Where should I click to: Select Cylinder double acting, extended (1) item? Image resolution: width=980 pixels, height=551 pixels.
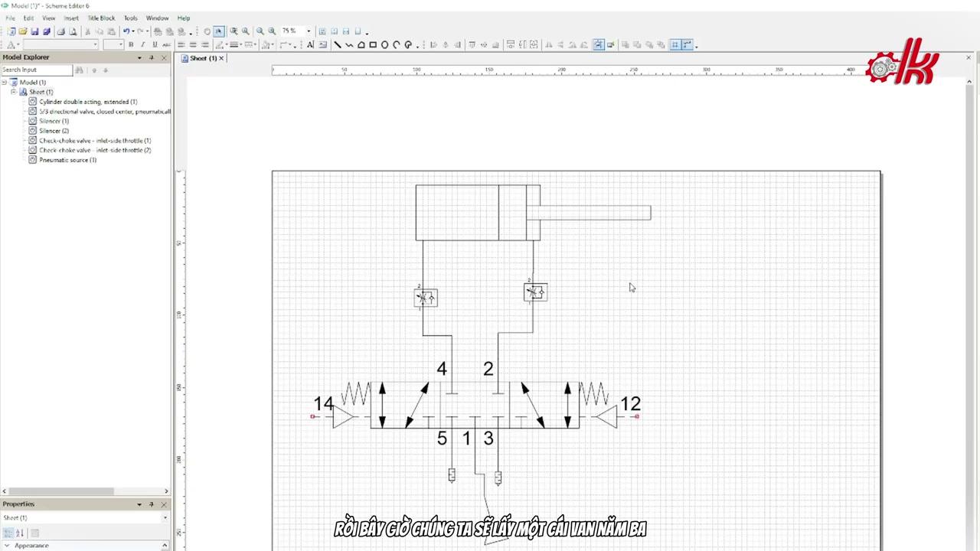point(88,102)
